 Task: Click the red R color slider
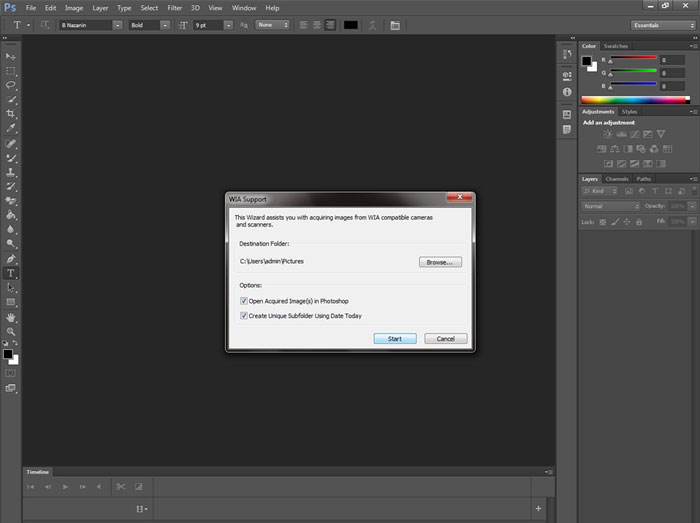[x=633, y=58]
